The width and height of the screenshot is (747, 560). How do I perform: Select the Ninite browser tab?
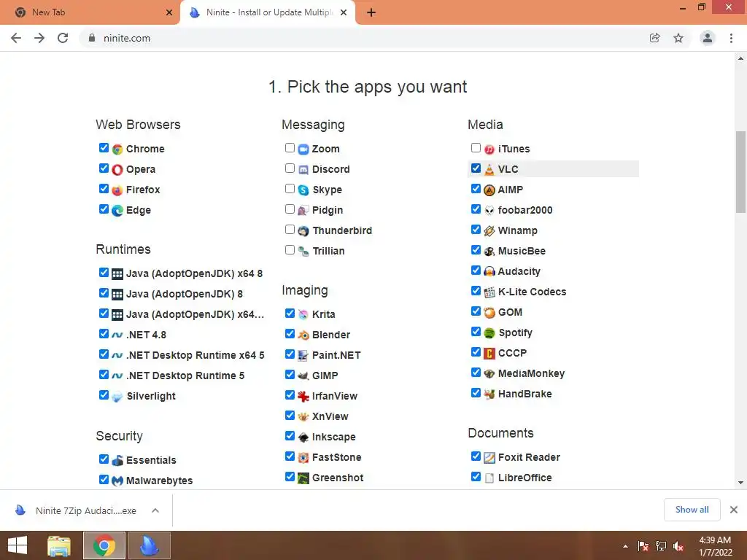[x=269, y=12]
